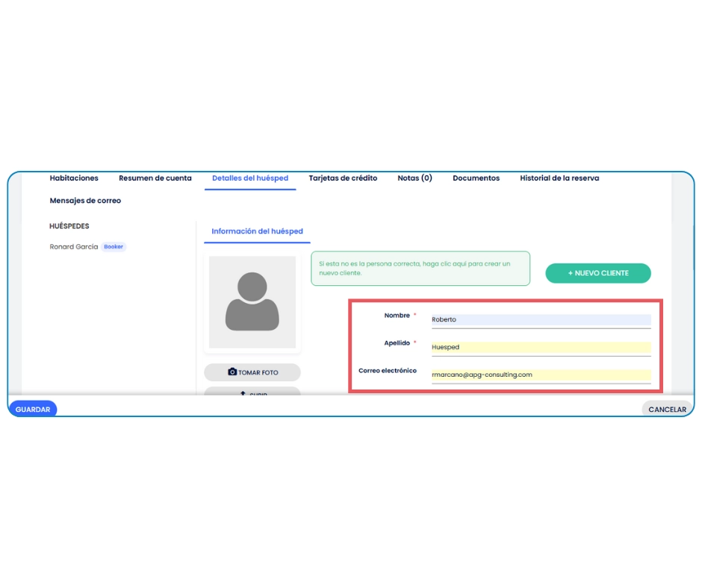Click the Correo electrónico input field
The height and width of the screenshot is (588, 702).
coord(541,375)
